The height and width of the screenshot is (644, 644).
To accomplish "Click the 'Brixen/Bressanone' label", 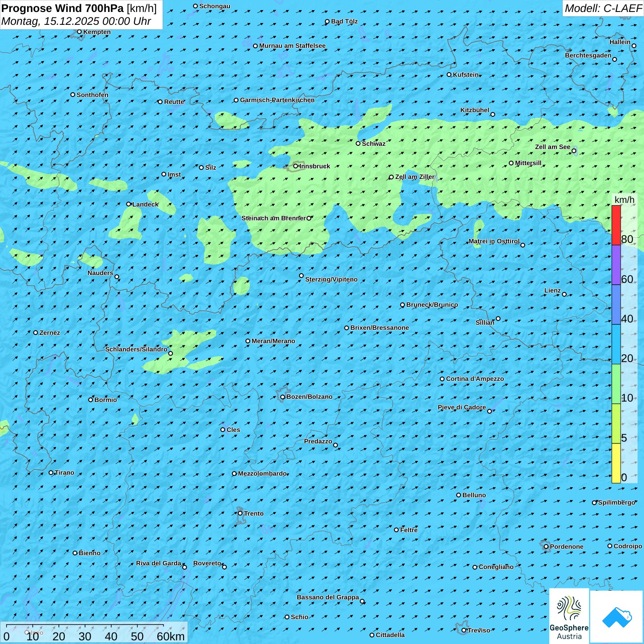I will pyautogui.click(x=379, y=328).
